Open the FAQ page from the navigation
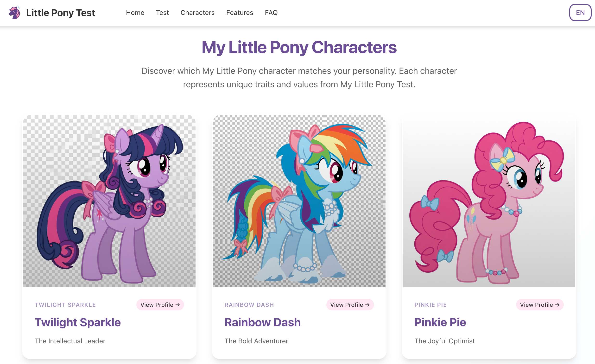 pyautogui.click(x=271, y=13)
